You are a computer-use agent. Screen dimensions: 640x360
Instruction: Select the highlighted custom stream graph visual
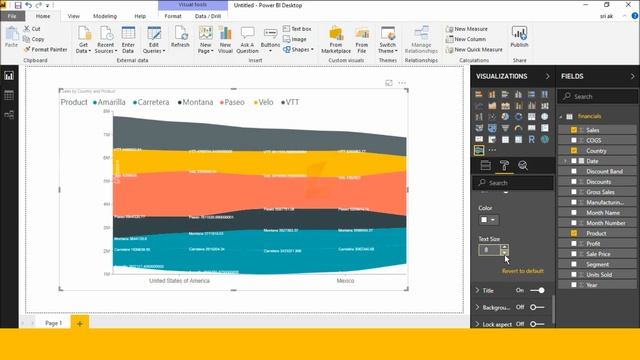pos(479,150)
